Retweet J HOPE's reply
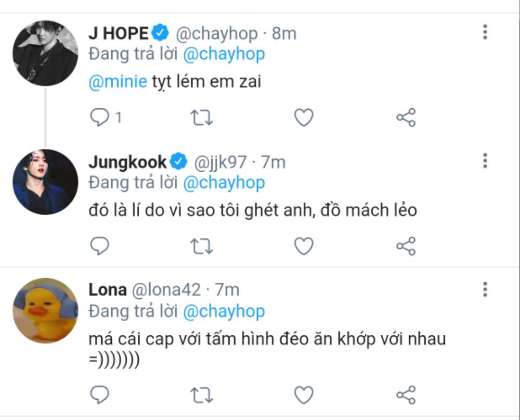Image resolution: width=520 pixels, height=420 pixels. [202, 117]
